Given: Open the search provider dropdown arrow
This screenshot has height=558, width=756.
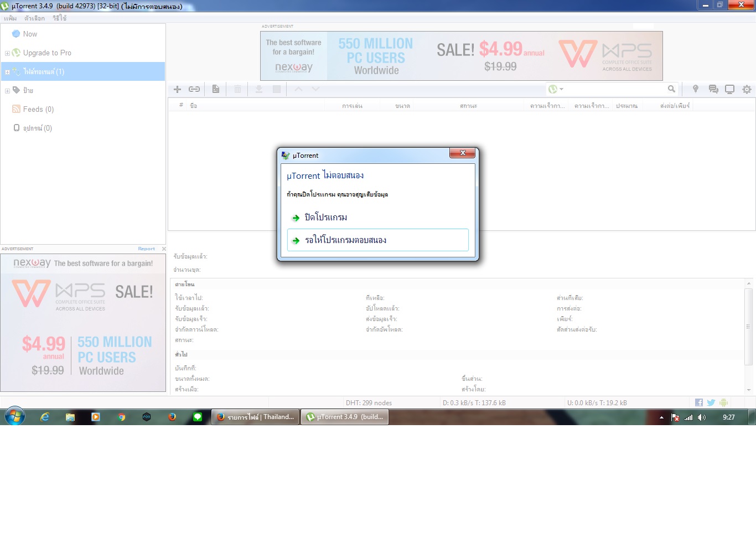Looking at the screenshot, I should [x=562, y=89].
